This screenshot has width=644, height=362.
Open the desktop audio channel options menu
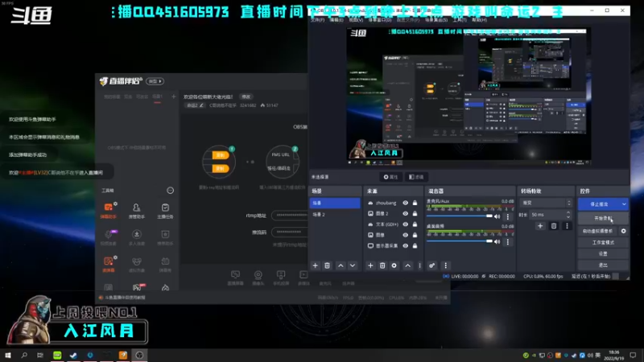click(x=508, y=242)
